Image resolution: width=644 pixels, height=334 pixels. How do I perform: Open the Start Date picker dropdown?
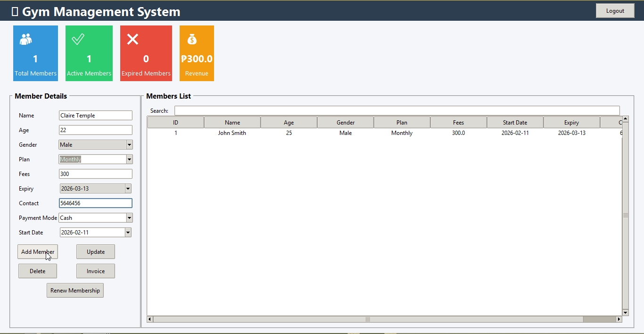(128, 233)
